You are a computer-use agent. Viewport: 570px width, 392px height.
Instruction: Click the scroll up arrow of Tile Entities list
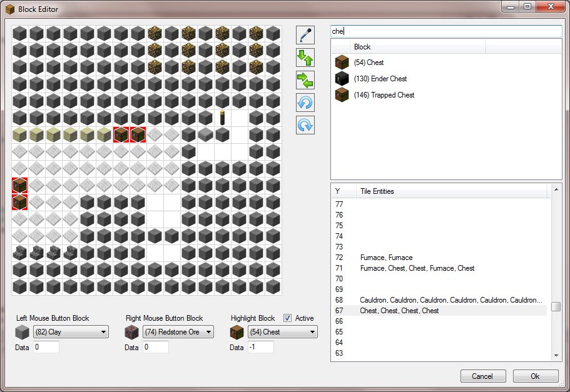556,189
